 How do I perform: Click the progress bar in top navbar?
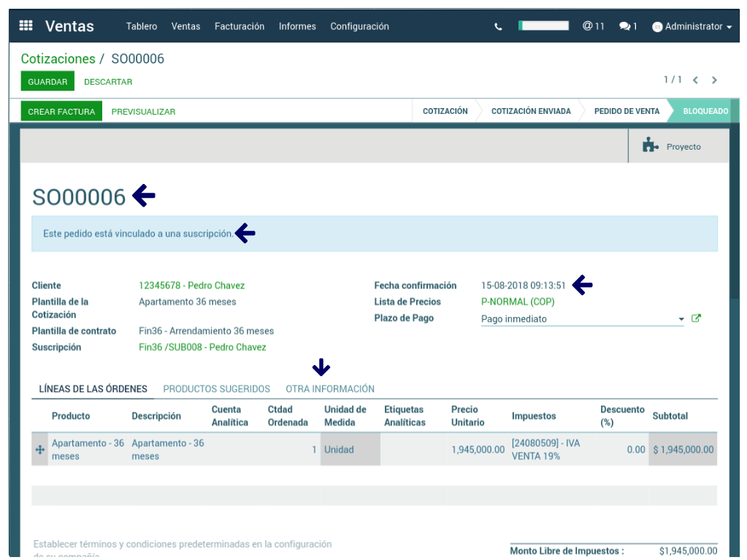(x=543, y=26)
